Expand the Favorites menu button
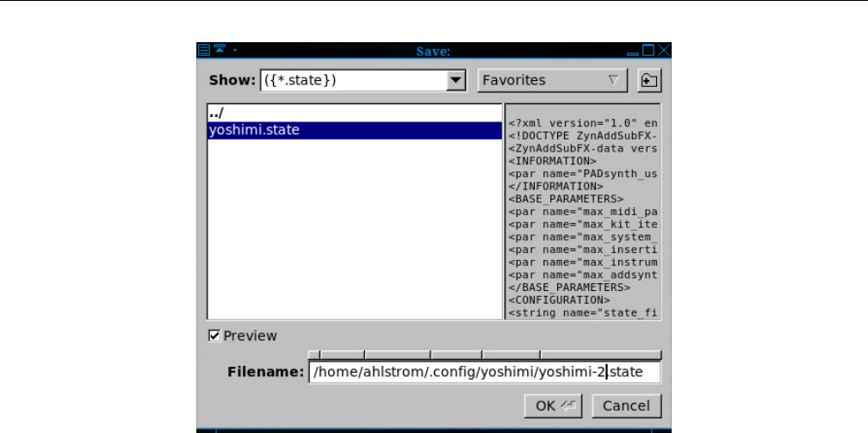The image size is (868, 433). tap(552, 81)
